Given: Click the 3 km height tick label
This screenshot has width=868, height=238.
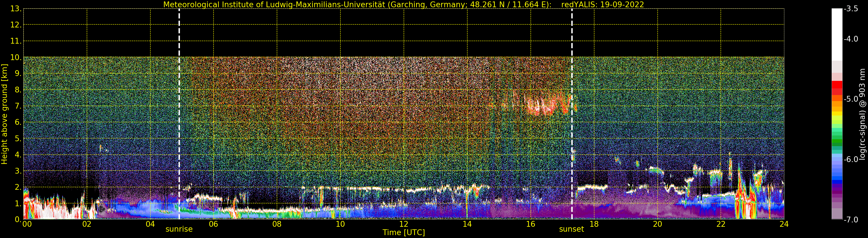Looking at the screenshot, I should (18, 171).
